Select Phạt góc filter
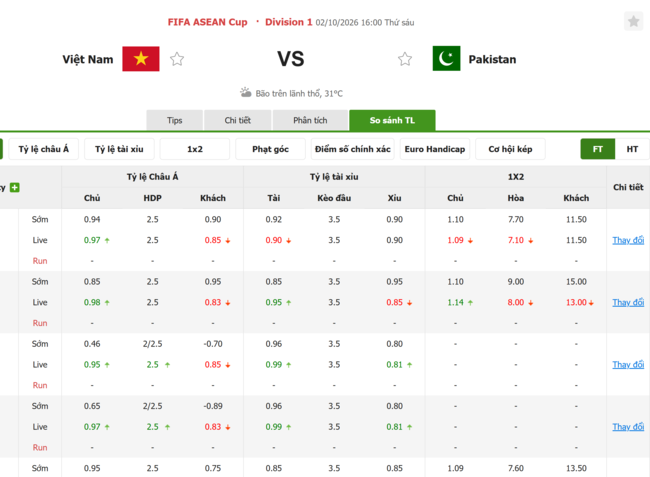Image resolution: width=650 pixels, height=477 pixels. 270,149
